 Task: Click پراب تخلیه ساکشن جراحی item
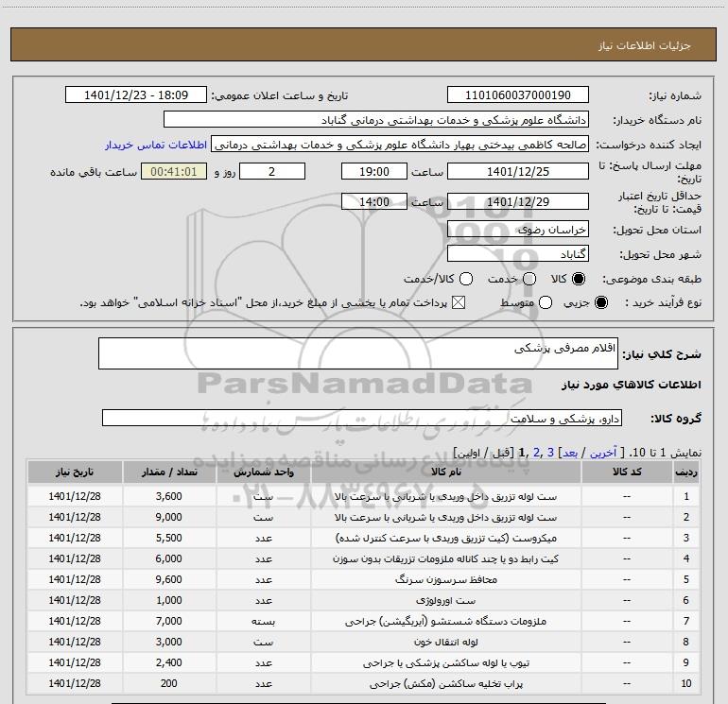pyautogui.click(x=445, y=683)
